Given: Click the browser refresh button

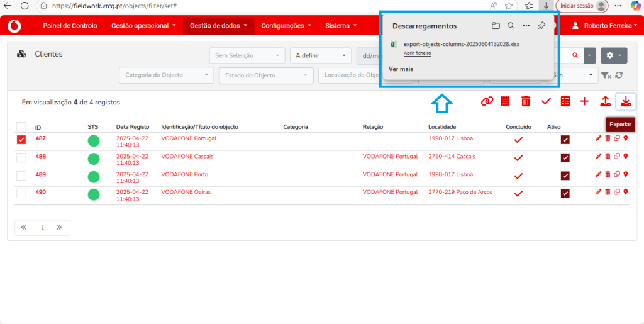Looking at the screenshot, I should pyautogui.click(x=25, y=6).
